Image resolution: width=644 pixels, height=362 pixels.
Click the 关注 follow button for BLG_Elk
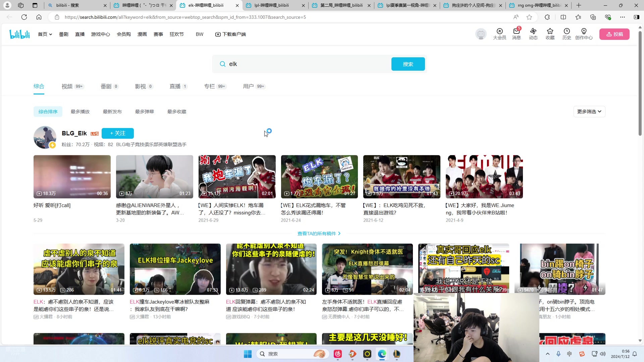(117, 133)
